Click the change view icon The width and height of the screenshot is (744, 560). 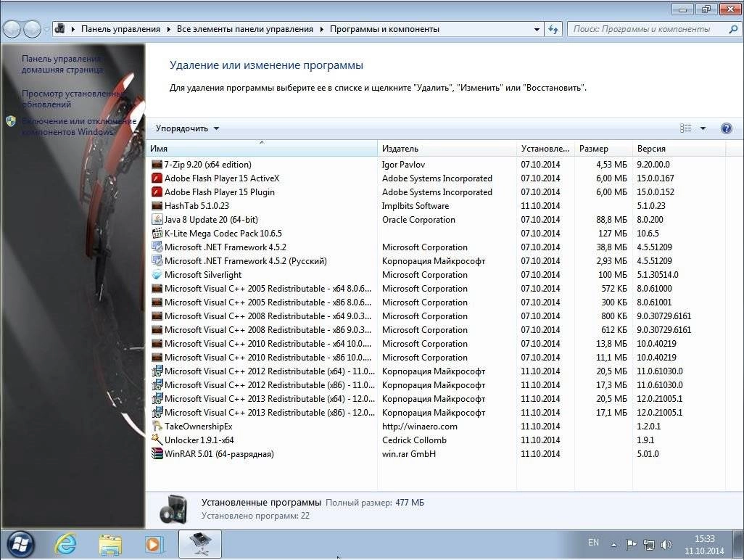[x=686, y=128]
